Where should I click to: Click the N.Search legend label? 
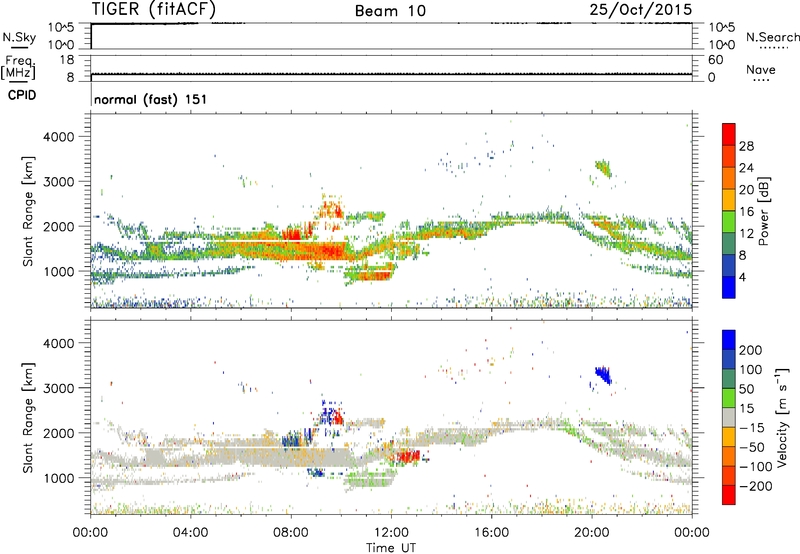tap(772, 37)
